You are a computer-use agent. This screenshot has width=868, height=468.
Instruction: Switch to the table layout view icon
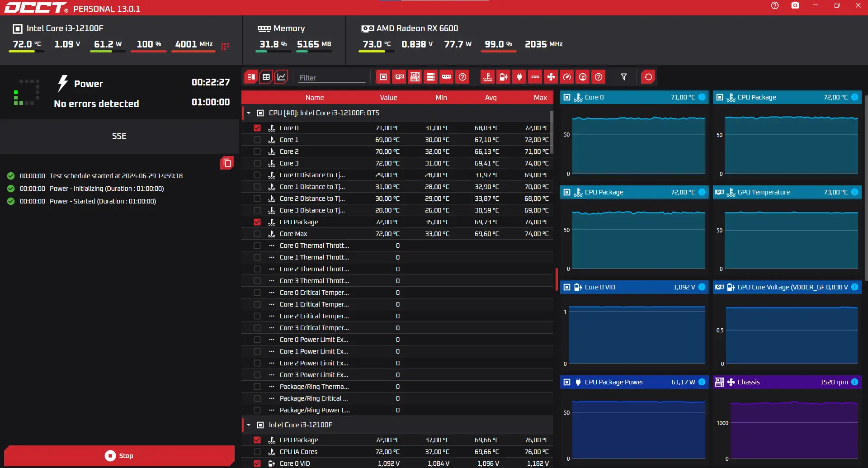click(266, 77)
